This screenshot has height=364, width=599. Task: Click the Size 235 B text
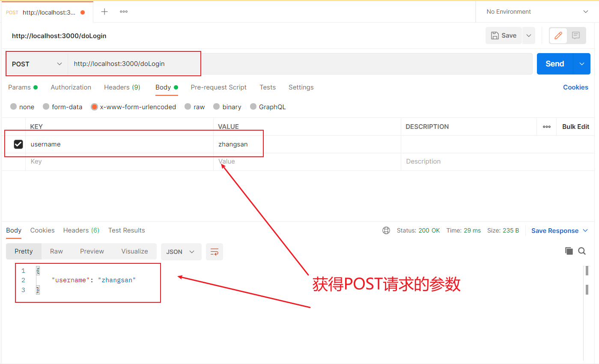503,230
